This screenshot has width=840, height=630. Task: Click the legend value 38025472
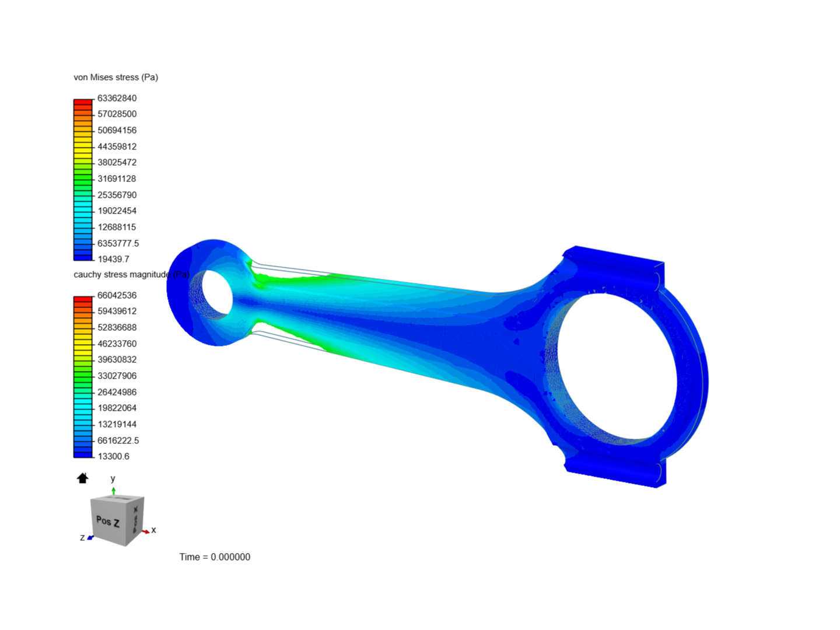[x=117, y=162]
